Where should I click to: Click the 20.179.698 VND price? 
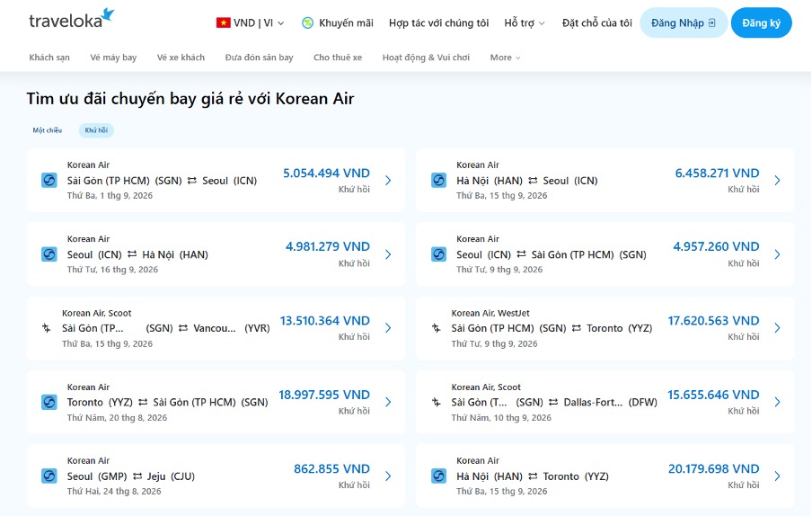tap(713, 469)
